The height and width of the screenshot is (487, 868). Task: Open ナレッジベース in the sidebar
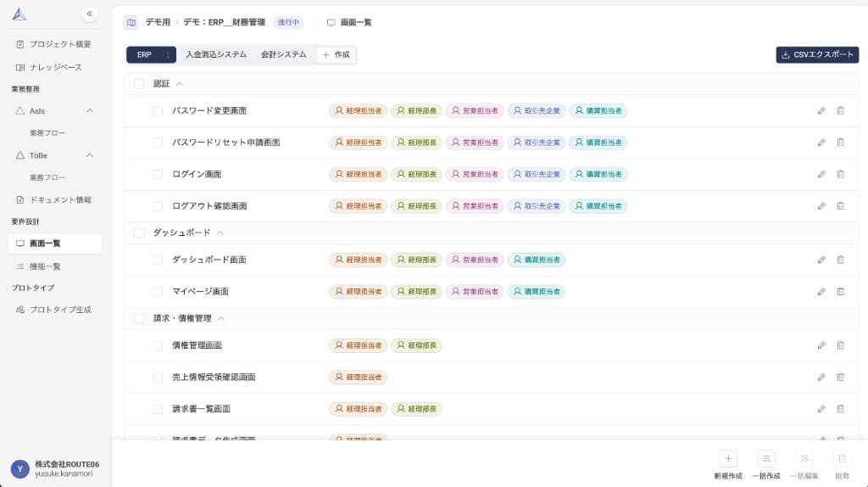[55, 68]
